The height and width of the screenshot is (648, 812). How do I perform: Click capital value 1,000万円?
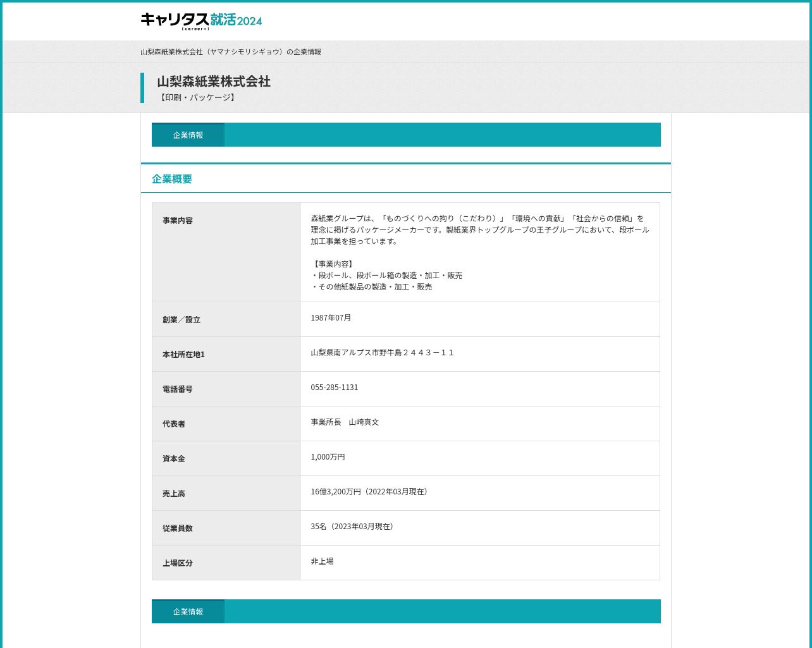click(328, 457)
